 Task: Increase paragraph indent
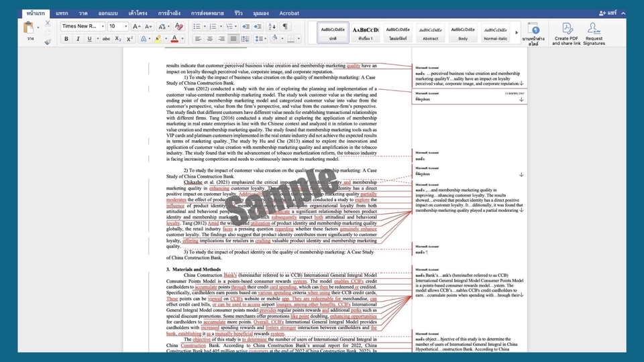pos(258,27)
